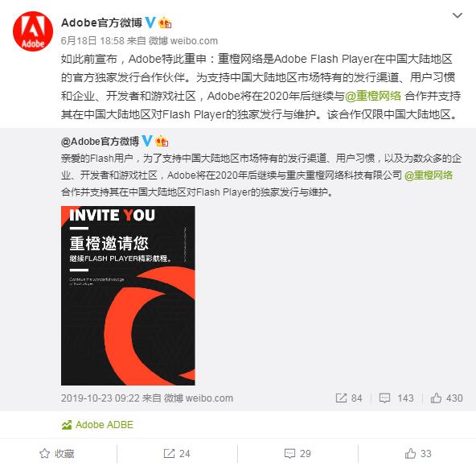This screenshot has height=466, width=476.
Task: Click the membership crown badge in the post header
Action: click(165, 23)
